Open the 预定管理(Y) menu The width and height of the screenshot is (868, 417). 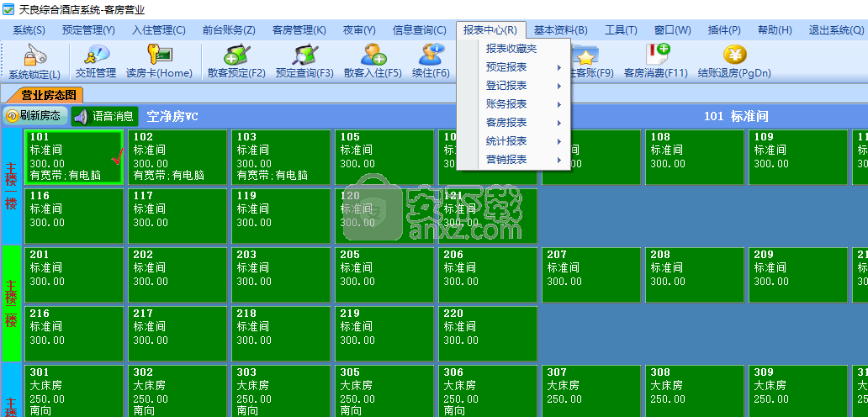click(x=88, y=30)
